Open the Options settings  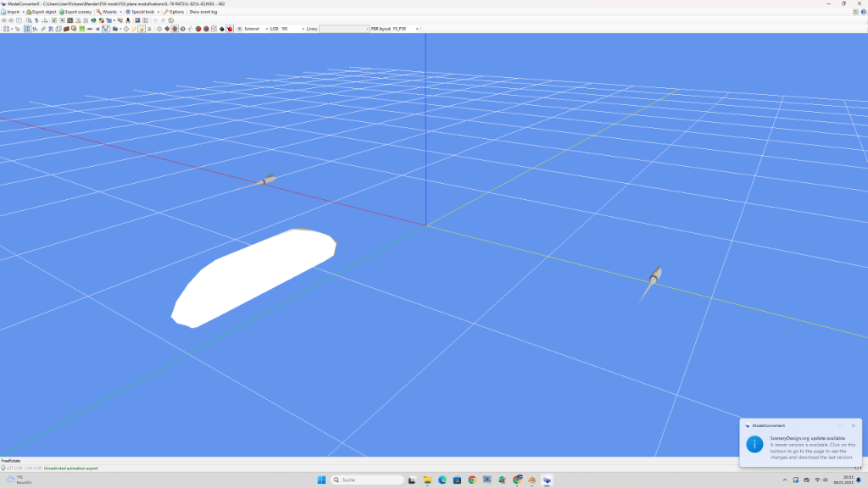(x=174, y=12)
